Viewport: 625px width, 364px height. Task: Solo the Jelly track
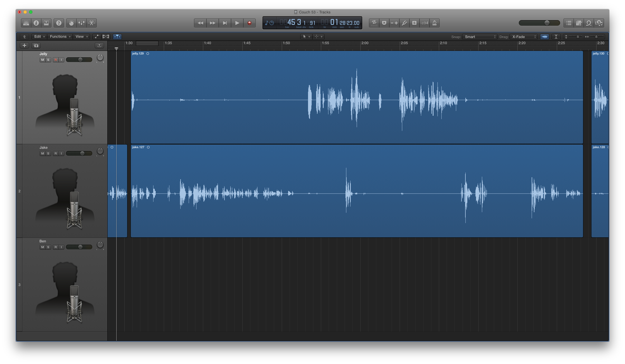pyautogui.click(x=48, y=60)
